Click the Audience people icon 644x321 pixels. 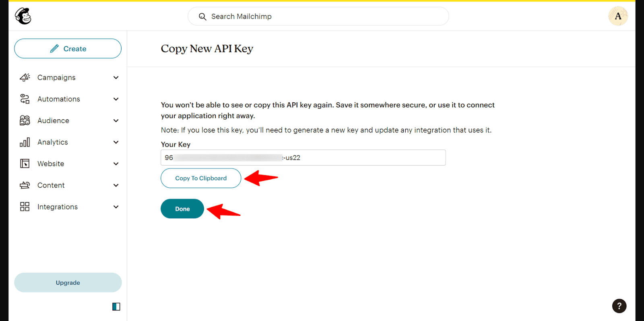pyautogui.click(x=25, y=120)
